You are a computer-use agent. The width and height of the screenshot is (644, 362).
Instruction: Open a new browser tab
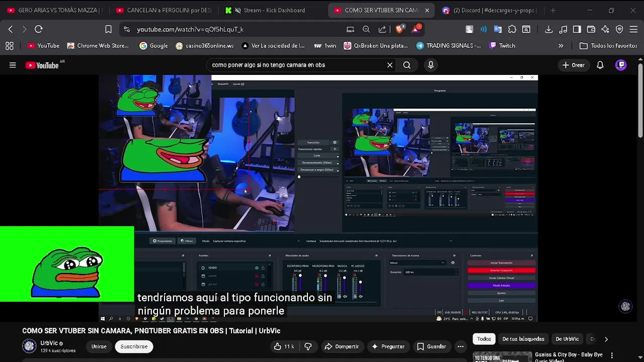point(552,10)
